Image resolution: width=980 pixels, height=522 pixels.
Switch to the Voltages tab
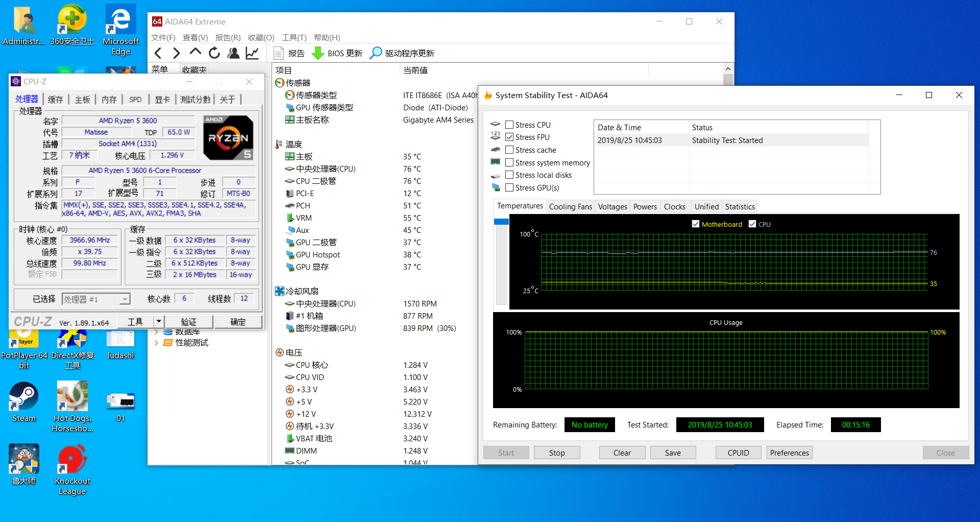click(612, 206)
